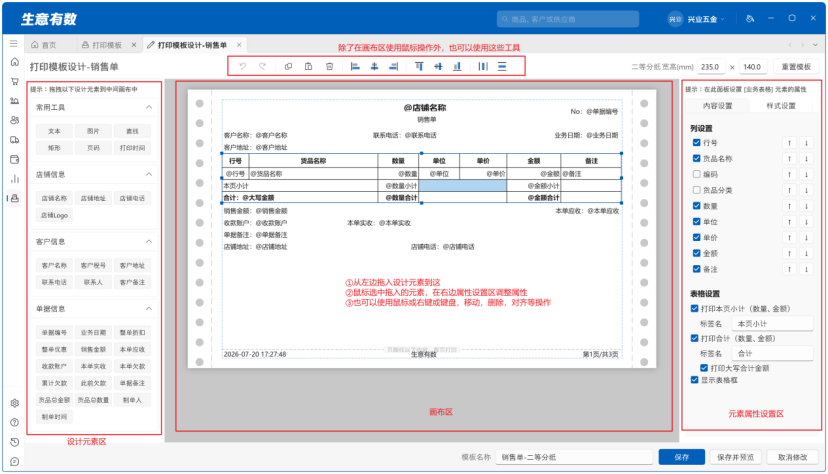The height and width of the screenshot is (474, 828).
Task: Open customers (people) icon in sidebar
Action: click(x=15, y=120)
